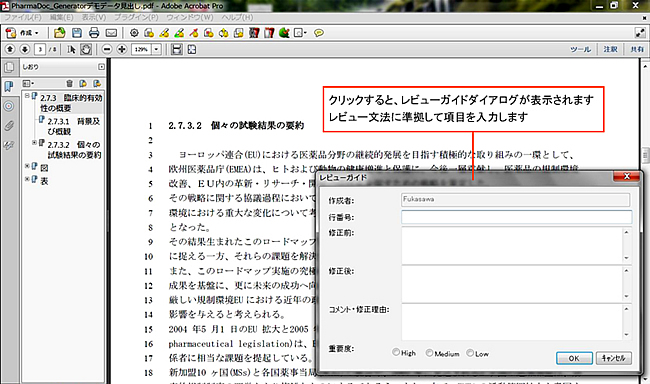Expand the 表 bookmark node
The width and height of the screenshot is (650, 384).
click(x=27, y=179)
